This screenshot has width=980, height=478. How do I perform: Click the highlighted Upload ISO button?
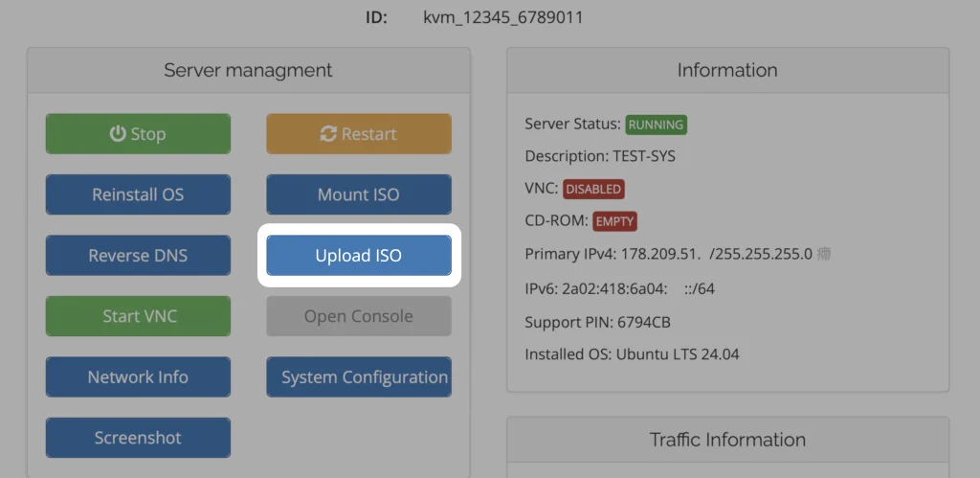click(358, 256)
